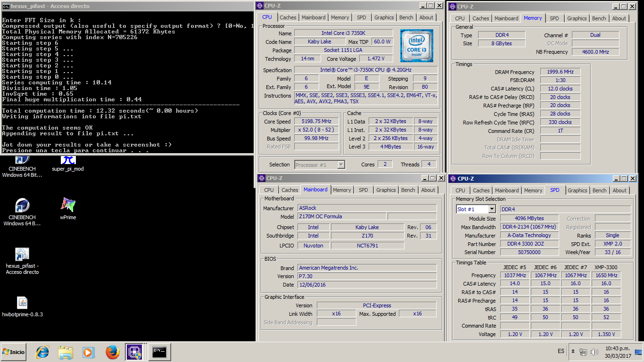The image size is (644, 362).
Task: Click the FSB:DRAM ratio 1:30 field
Action: click(x=561, y=80)
